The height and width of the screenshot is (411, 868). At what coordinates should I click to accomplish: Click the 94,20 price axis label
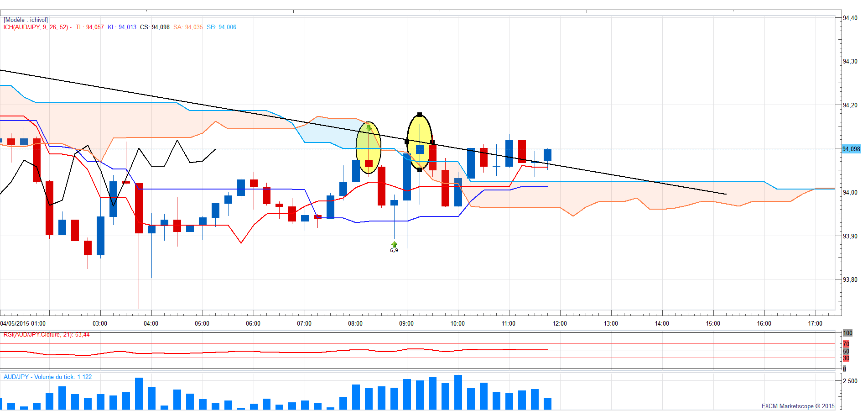coord(850,105)
